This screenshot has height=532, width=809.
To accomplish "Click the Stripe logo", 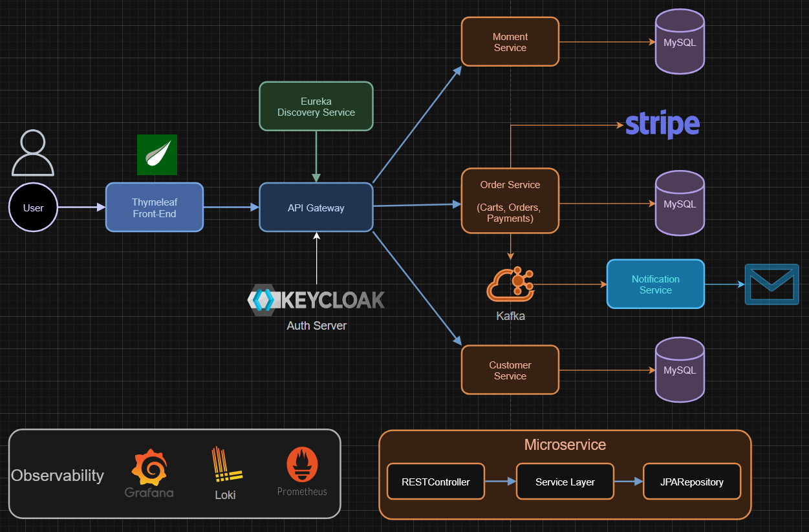I will click(662, 125).
